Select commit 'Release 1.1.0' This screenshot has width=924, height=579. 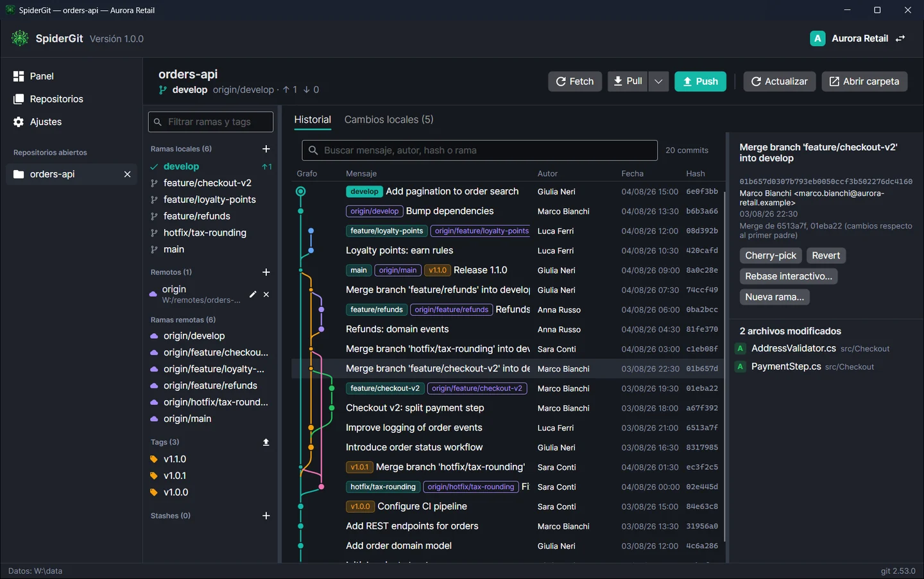click(508, 270)
